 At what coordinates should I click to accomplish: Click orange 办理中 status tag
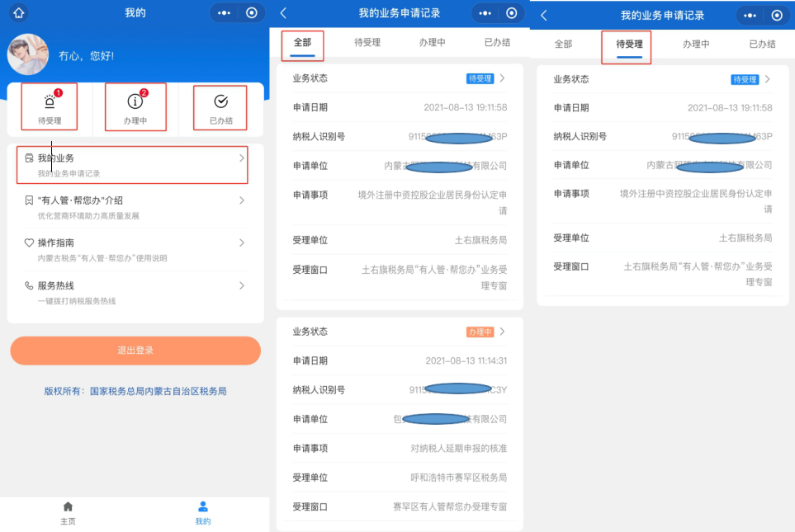(480, 332)
